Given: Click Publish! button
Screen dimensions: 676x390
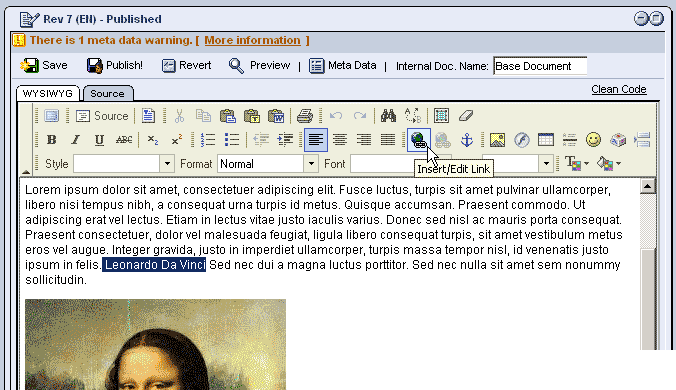Looking at the screenshot, I should [114, 66].
